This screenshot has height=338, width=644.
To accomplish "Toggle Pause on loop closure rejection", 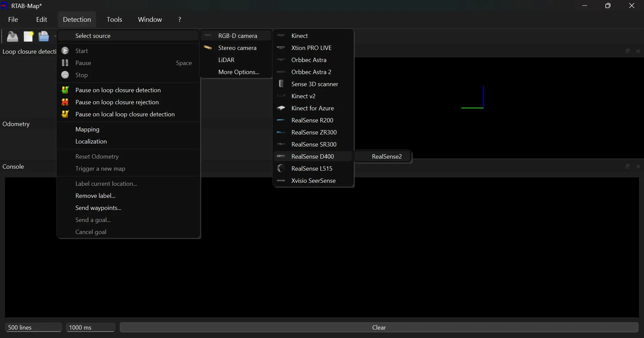I will tap(128, 102).
